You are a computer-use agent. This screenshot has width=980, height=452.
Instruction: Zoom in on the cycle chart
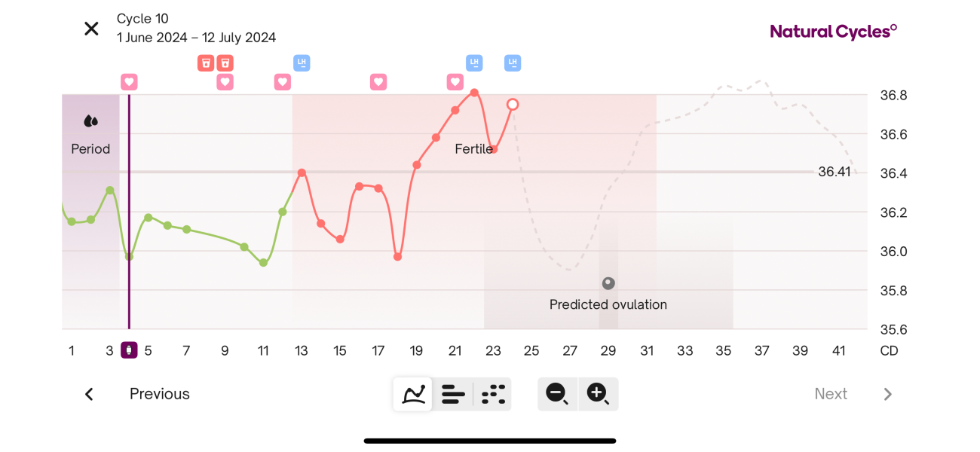pos(598,394)
